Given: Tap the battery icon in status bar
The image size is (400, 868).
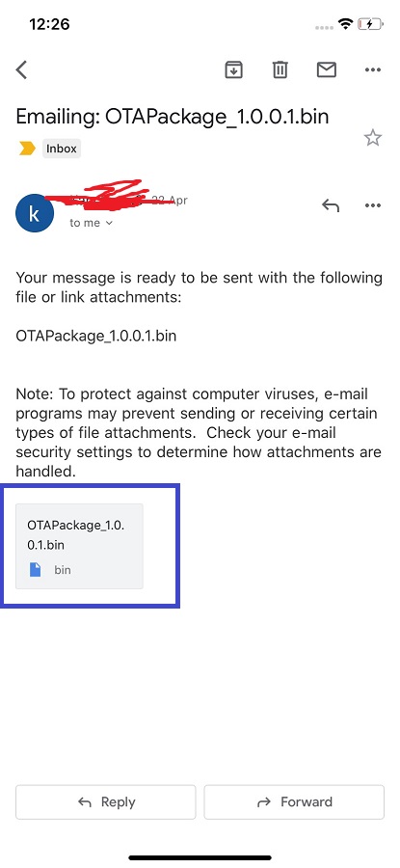Looking at the screenshot, I should 370,24.
